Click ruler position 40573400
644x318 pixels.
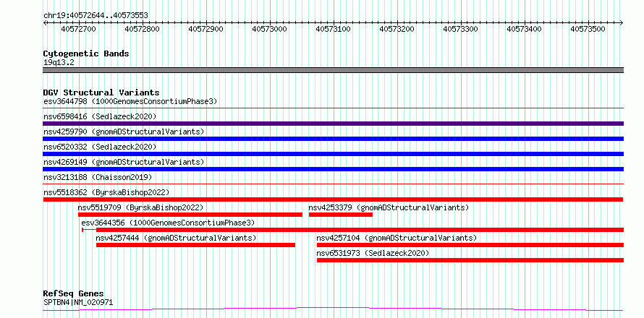coord(524,29)
